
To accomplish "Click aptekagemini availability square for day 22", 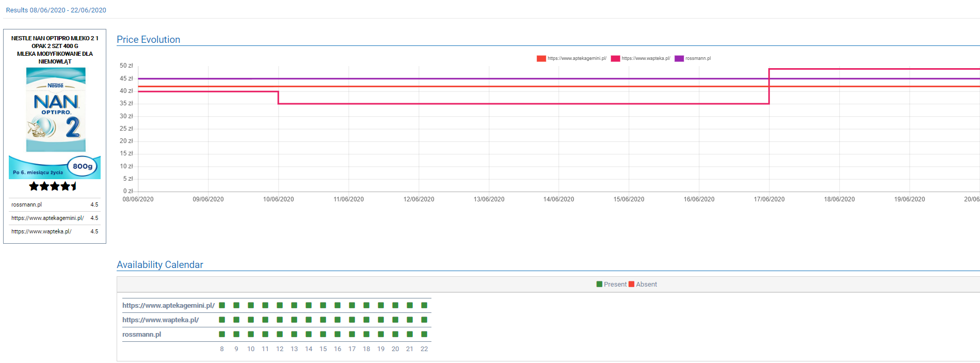I will pyautogui.click(x=424, y=305).
